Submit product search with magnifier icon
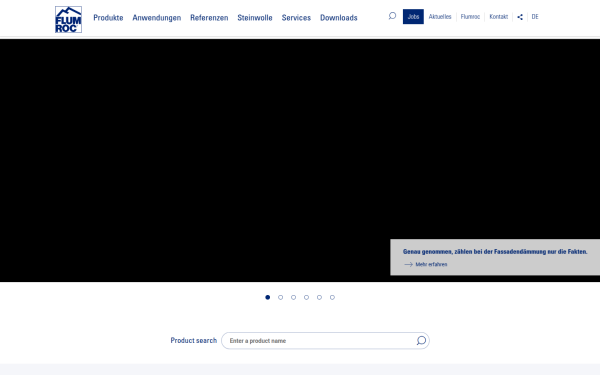 click(421, 341)
